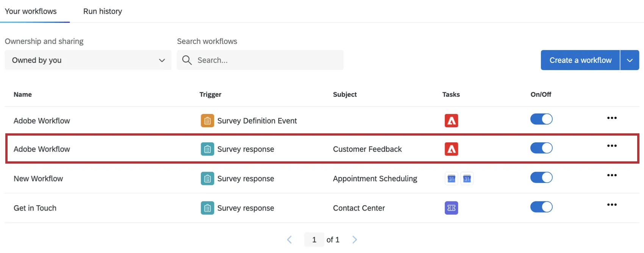Go to the next page arrow
Viewport: 644px width, 253px height.
pyautogui.click(x=355, y=240)
